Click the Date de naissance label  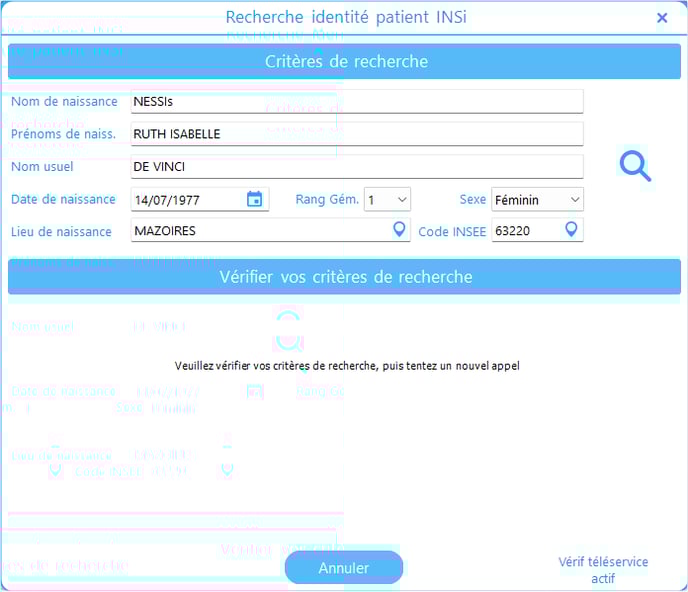(63, 199)
